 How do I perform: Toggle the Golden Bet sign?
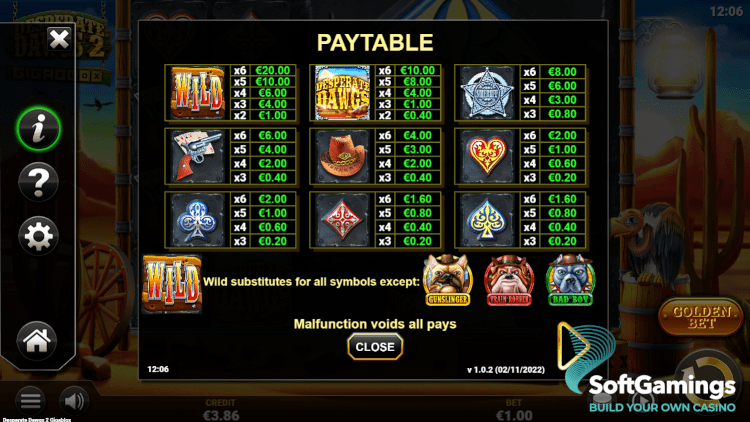[x=701, y=317]
